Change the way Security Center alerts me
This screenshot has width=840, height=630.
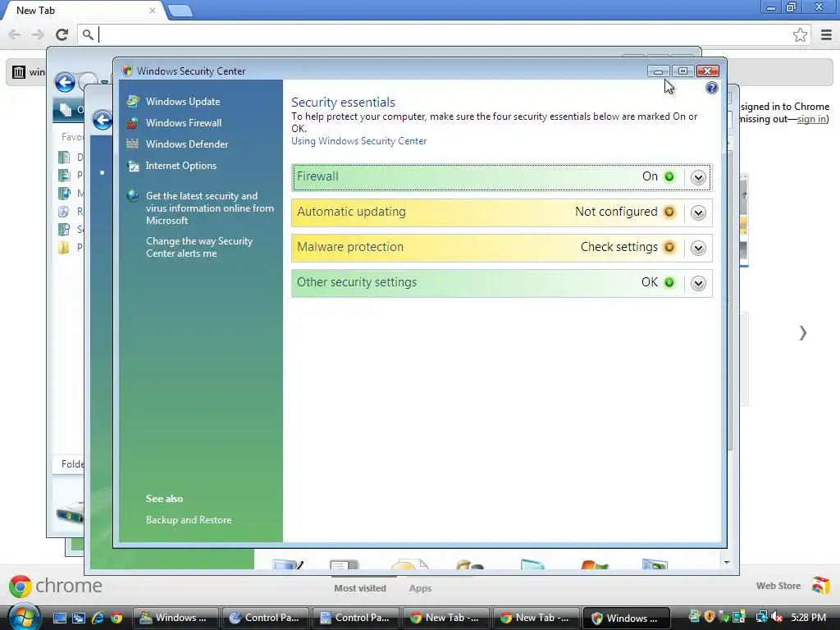[x=199, y=247]
